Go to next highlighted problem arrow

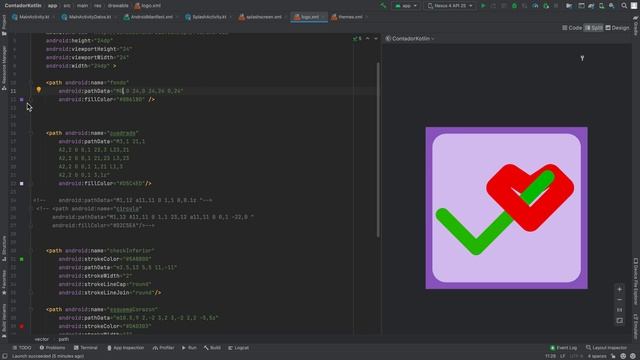[376, 38]
